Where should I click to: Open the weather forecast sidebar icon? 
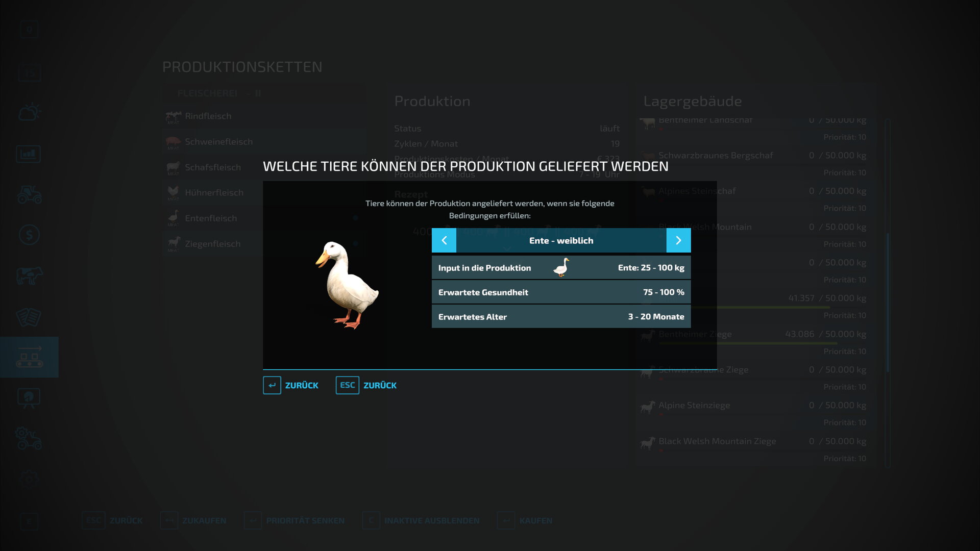29,112
